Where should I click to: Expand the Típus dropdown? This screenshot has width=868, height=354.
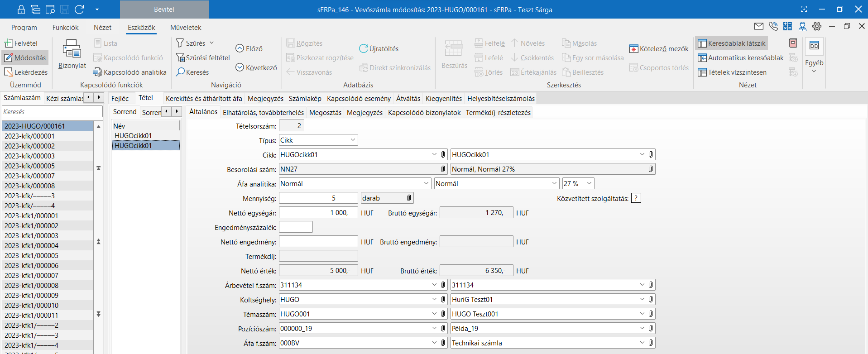coord(353,140)
